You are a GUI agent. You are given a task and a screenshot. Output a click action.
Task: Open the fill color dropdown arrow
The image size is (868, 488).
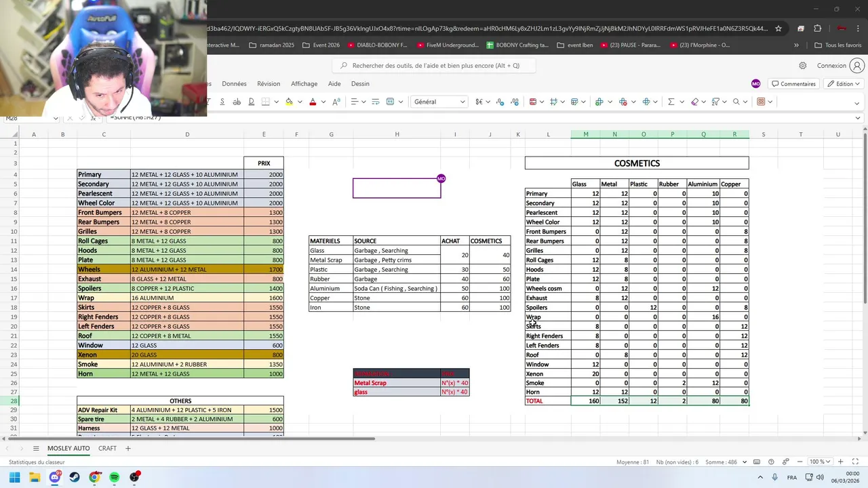pyautogui.click(x=299, y=102)
